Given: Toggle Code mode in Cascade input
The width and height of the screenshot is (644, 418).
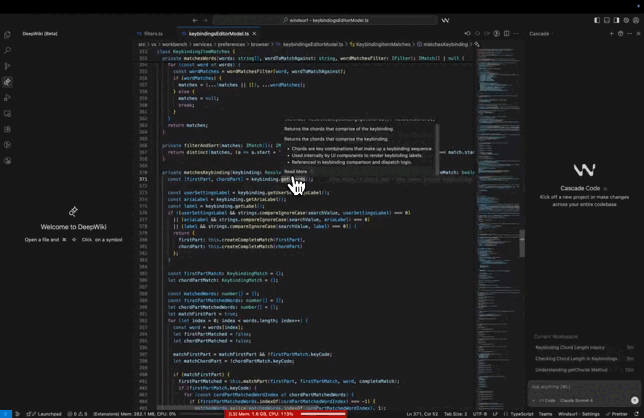Looking at the screenshot, I should (547, 400).
